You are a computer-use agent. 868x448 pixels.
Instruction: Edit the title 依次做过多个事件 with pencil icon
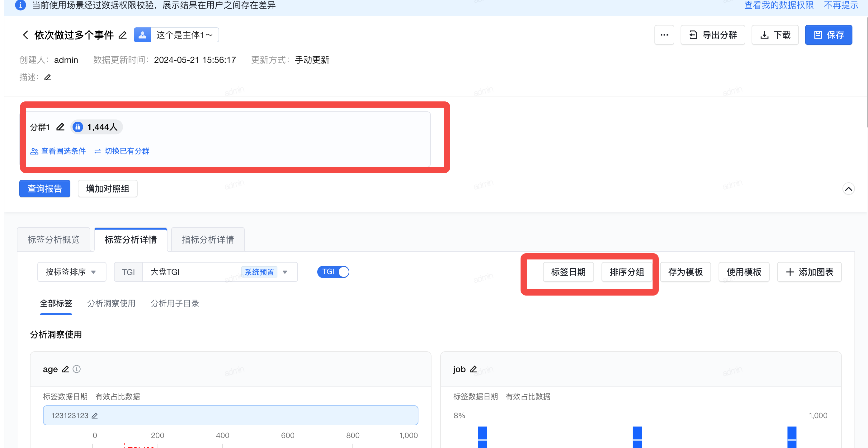tap(123, 35)
